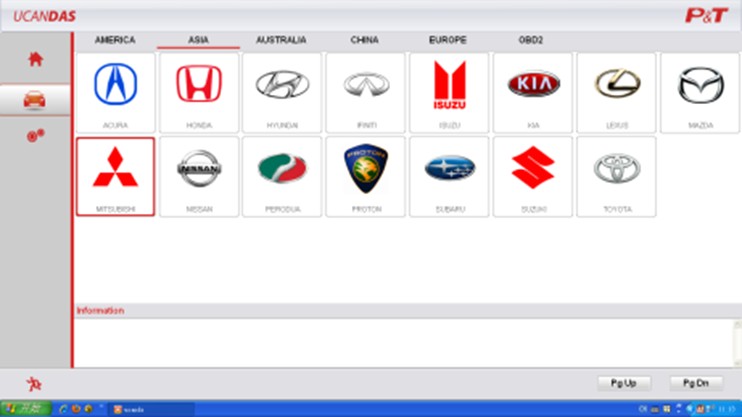
Task: Click the Pg Up button
Action: pos(624,383)
